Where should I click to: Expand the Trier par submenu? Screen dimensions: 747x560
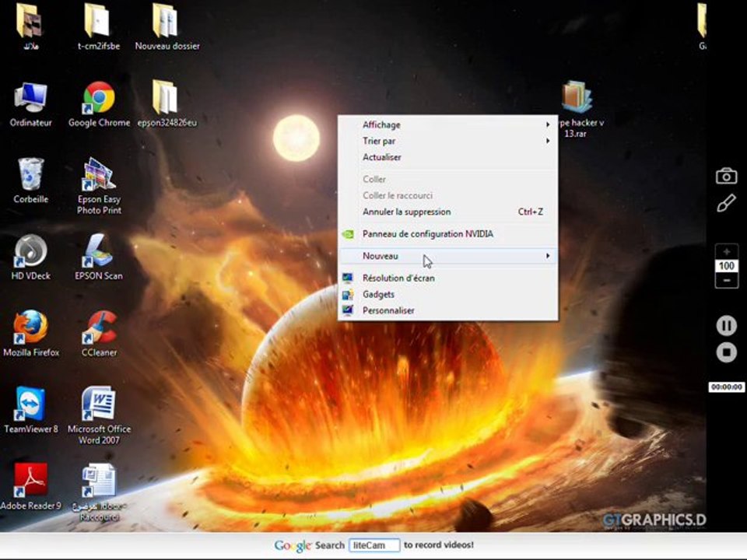(448, 141)
